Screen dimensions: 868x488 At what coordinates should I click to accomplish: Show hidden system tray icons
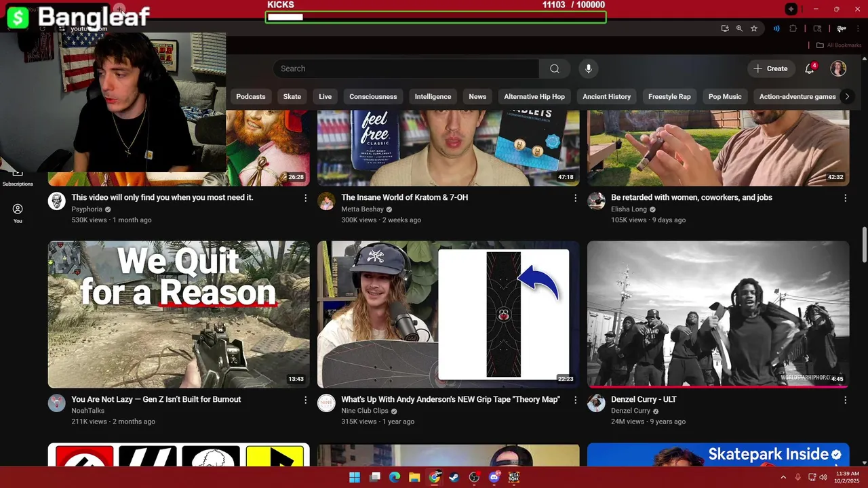pyautogui.click(x=783, y=477)
